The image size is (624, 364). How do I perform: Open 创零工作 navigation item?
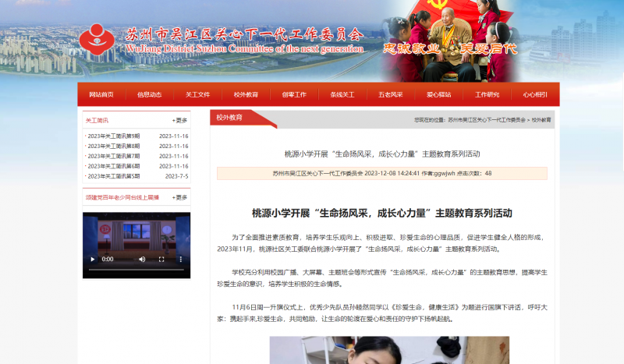(x=294, y=94)
